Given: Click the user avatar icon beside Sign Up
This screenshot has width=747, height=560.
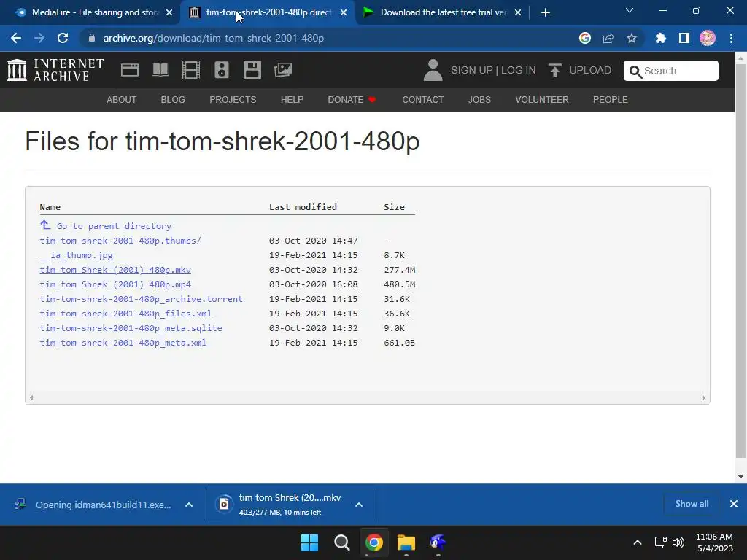Looking at the screenshot, I should click(433, 70).
